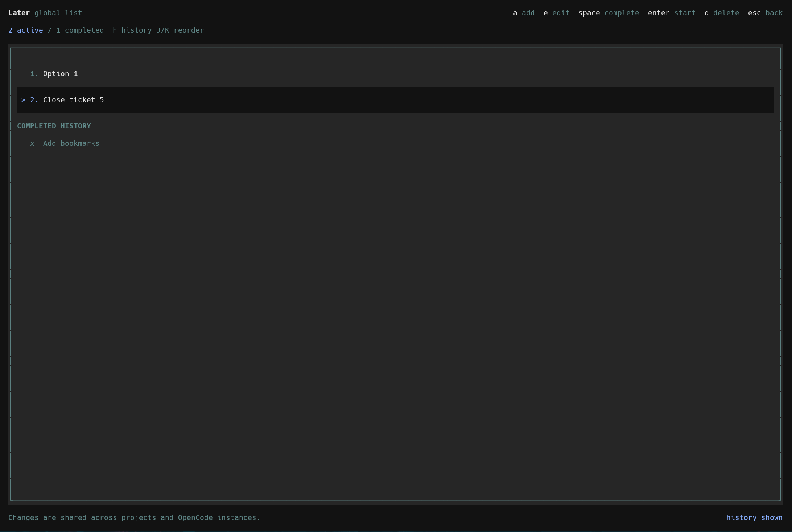This screenshot has height=532, width=792.
Task: Click the 'enter start' shortcut hint
Action: 672,13
